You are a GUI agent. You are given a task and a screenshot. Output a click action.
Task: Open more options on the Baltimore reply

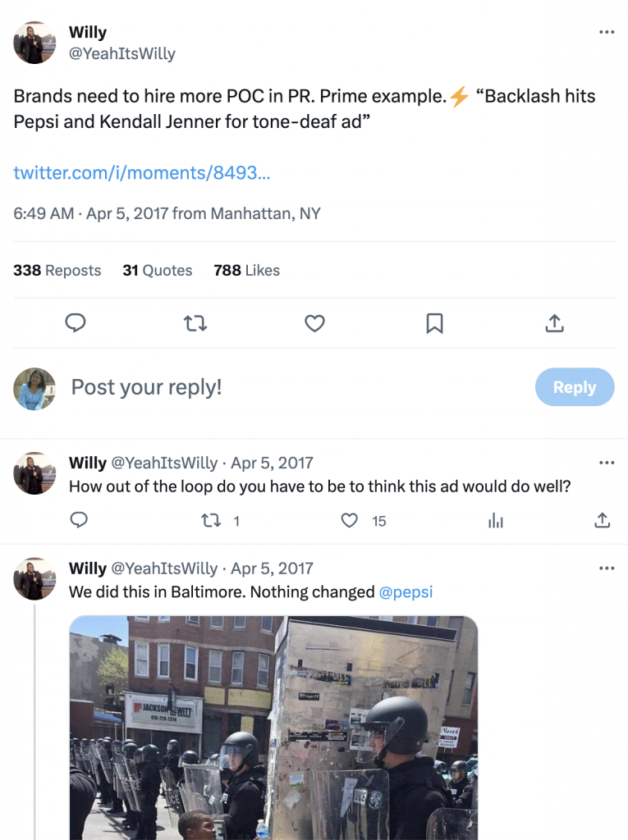(x=607, y=568)
